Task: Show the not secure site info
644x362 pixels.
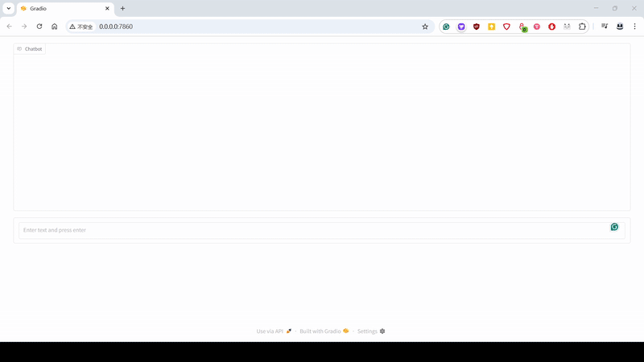Action: [x=81, y=27]
